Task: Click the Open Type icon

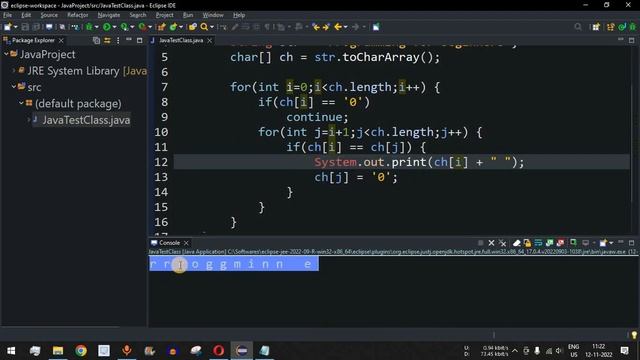Action: click(193, 27)
